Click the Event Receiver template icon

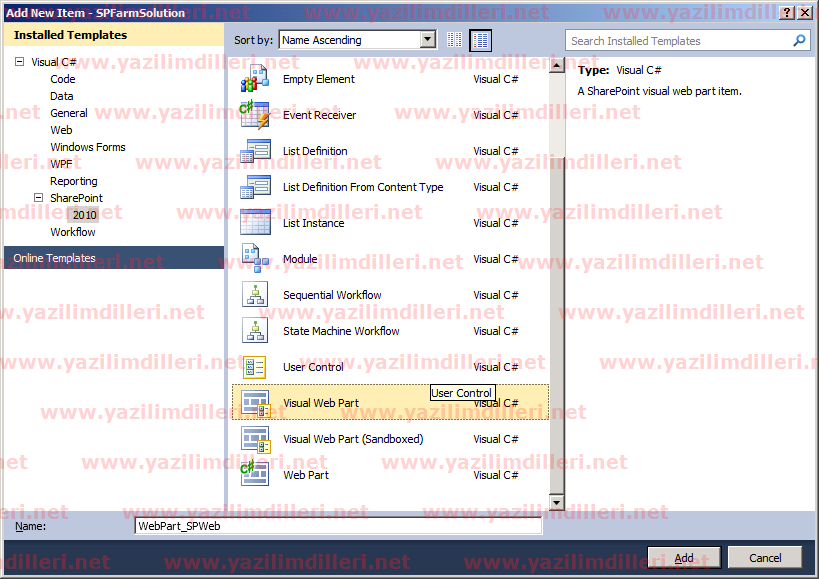pos(255,115)
